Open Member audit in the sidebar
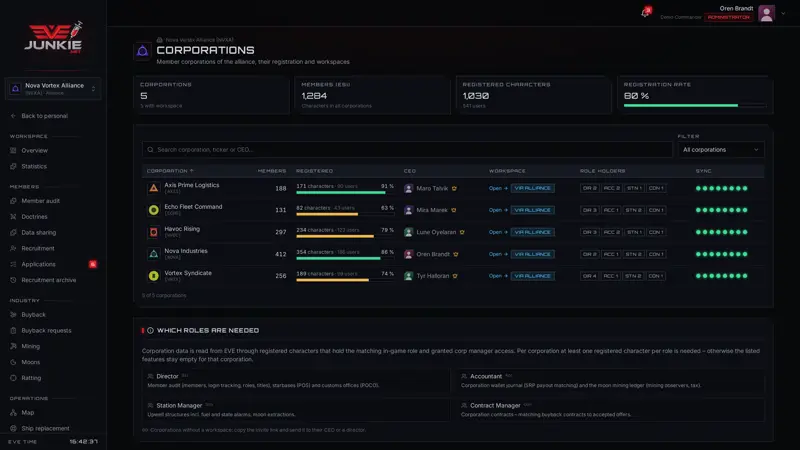Image resolution: width=800 pixels, height=450 pixels. [40, 201]
